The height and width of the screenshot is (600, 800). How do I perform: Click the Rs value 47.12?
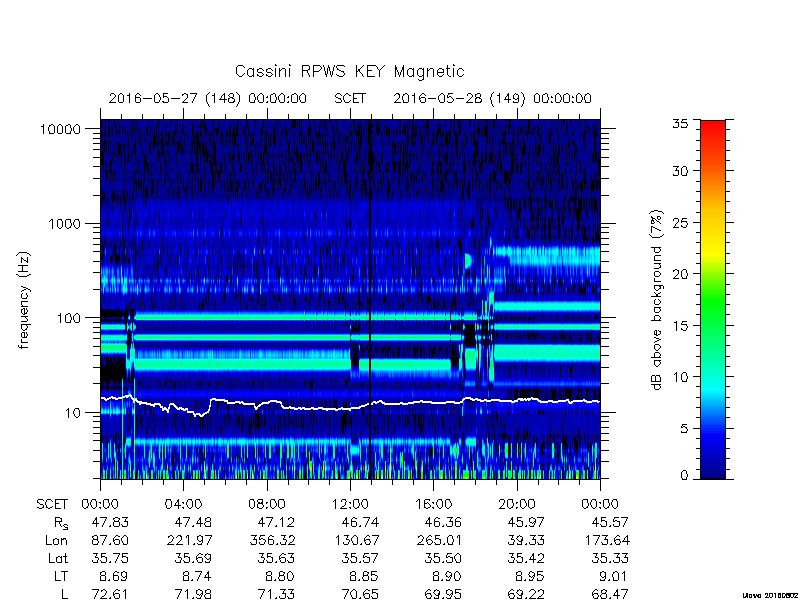point(276,522)
